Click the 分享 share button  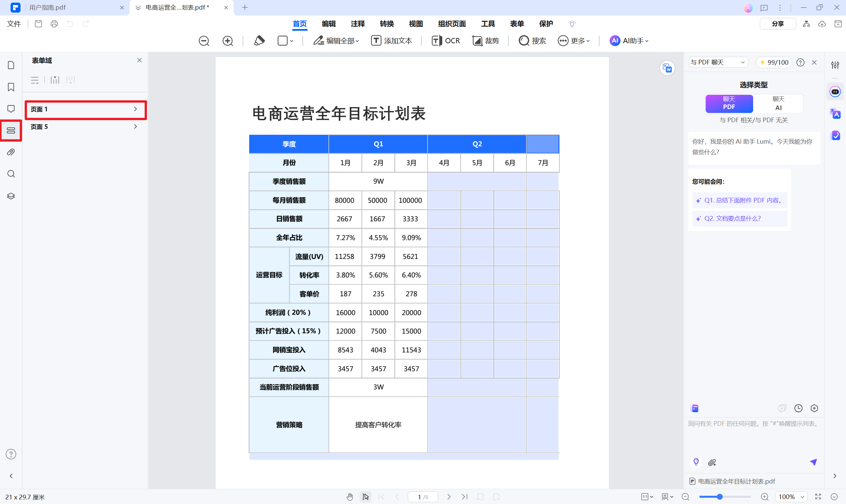778,24
